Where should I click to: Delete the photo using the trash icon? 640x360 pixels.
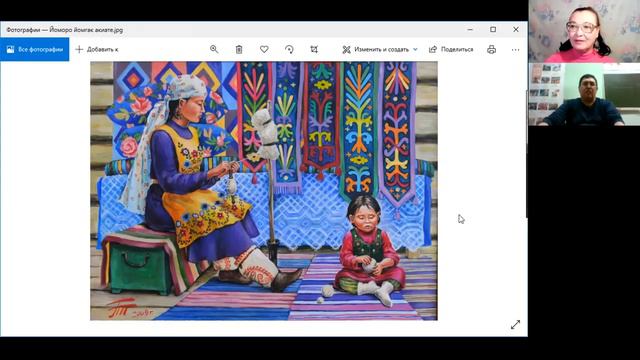(239, 49)
